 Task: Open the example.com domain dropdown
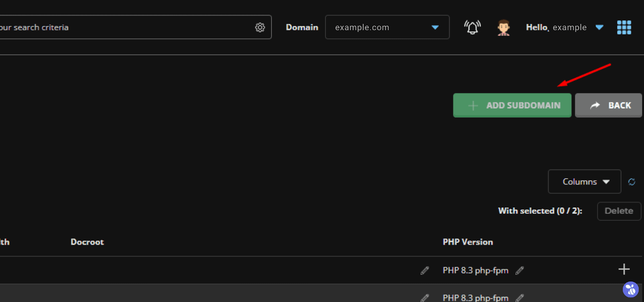(387, 27)
